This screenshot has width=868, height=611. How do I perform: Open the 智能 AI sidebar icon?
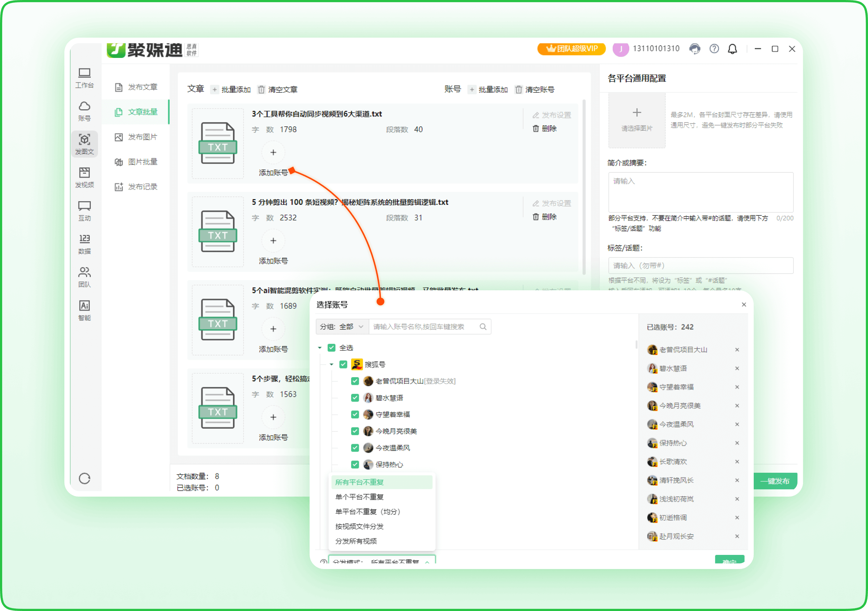tap(84, 310)
